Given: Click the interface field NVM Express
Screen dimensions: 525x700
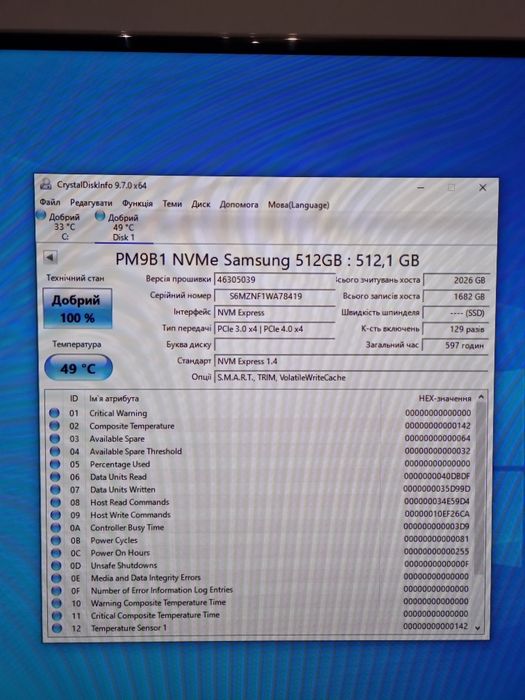Looking at the screenshot, I should tap(275, 312).
